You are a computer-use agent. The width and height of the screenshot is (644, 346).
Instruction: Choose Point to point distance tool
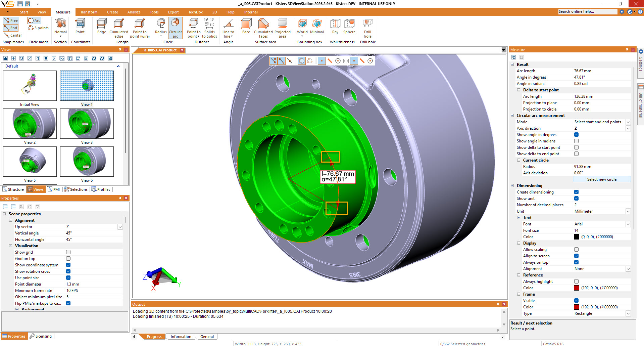194,28
